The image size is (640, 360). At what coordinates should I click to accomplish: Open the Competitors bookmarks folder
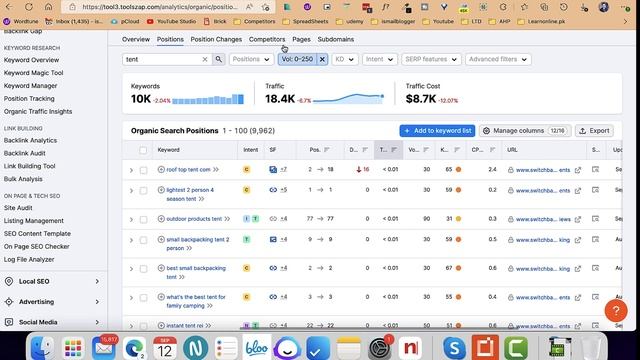[x=255, y=21]
